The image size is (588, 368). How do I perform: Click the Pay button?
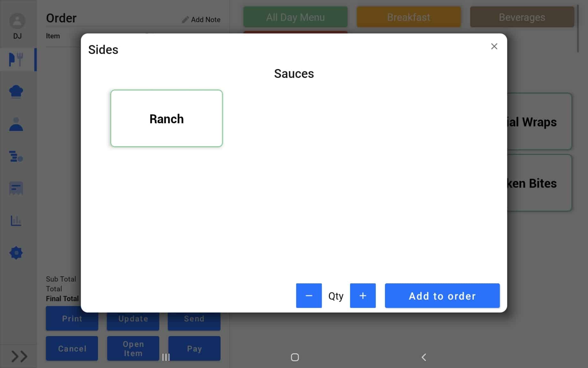[x=194, y=348]
